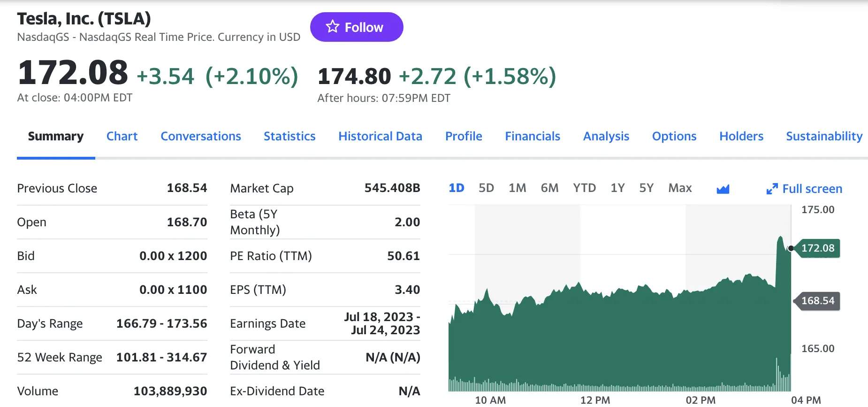Image resolution: width=868 pixels, height=407 pixels.
Task: Click the Bid value 0.00 x 1200
Action: click(173, 256)
